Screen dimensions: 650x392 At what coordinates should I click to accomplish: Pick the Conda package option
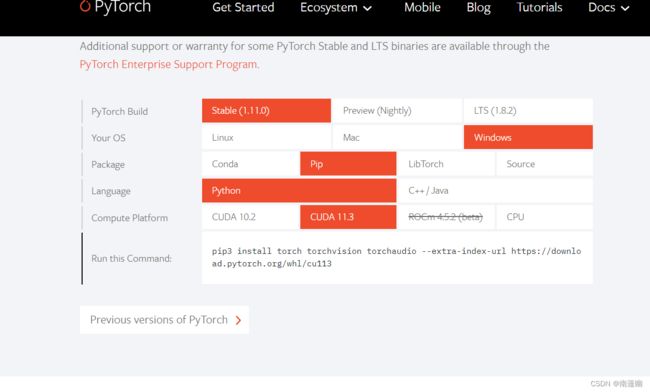pos(250,164)
